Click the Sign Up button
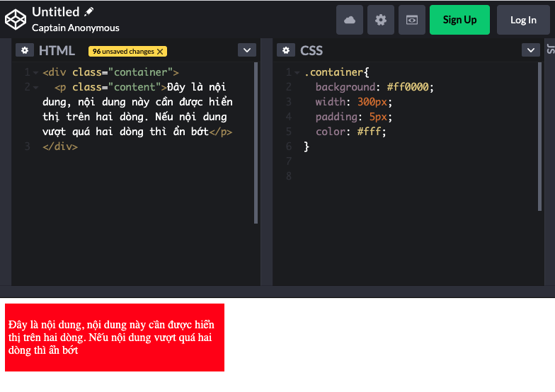This screenshot has width=555, height=392. [x=459, y=20]
